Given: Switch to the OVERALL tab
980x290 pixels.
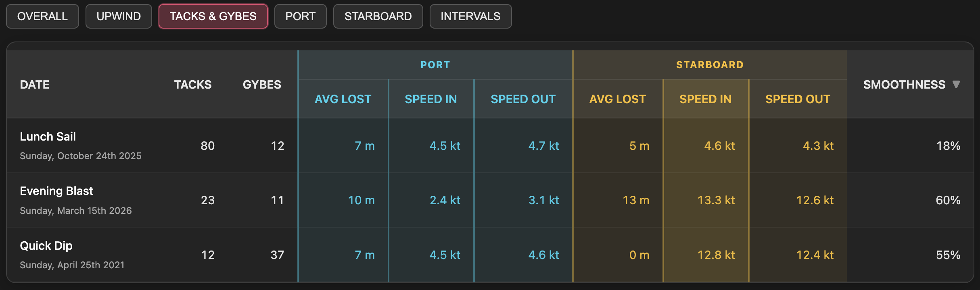Looking at the screenshot, I should click(42, 16).
